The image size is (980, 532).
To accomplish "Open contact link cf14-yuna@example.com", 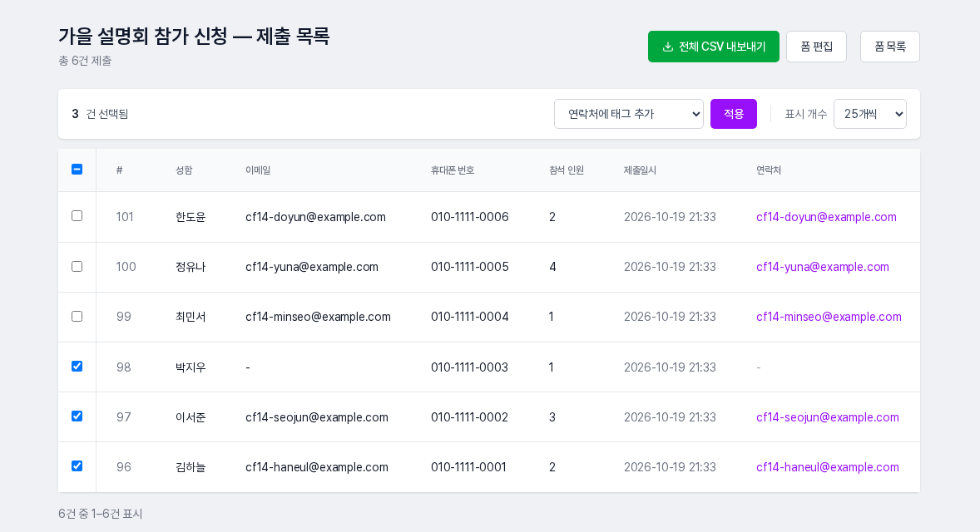I will [x=823, y=267].
